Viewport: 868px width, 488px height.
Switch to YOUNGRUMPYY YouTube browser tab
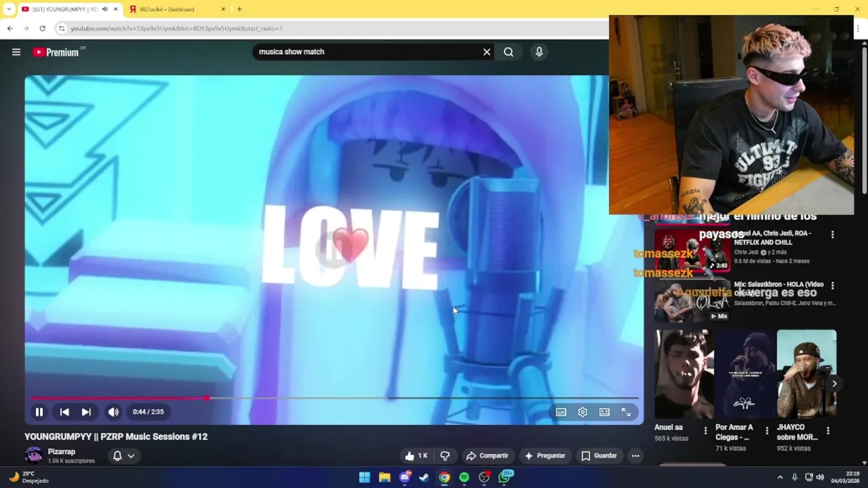(x=64, y=9)
